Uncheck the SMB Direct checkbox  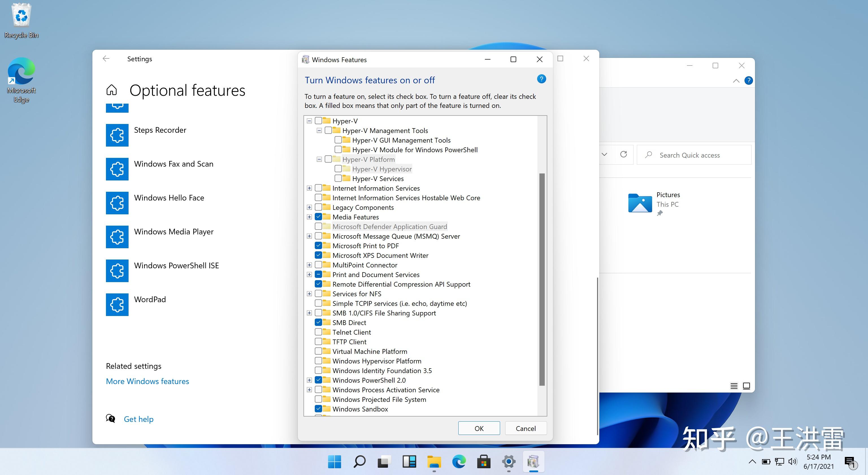pos(318,323)
